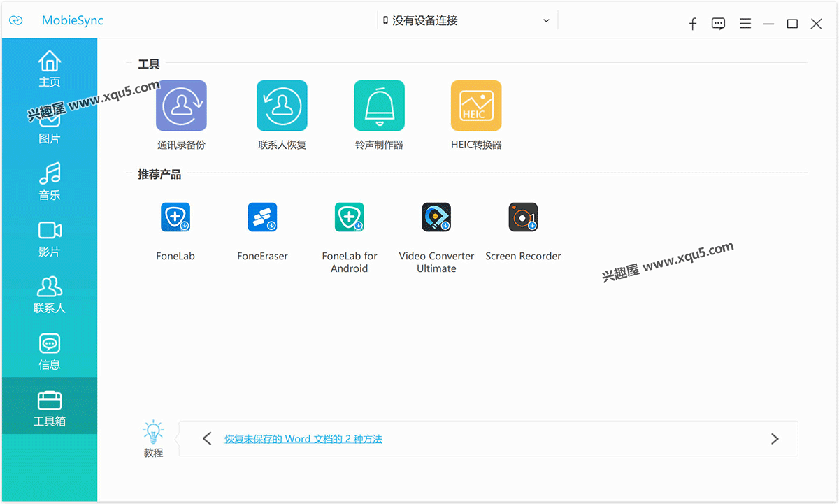The height and width of the screenshot is (504, 839).
Task: Click the Screen Recorder text label
Action: [x=523, y=257]
